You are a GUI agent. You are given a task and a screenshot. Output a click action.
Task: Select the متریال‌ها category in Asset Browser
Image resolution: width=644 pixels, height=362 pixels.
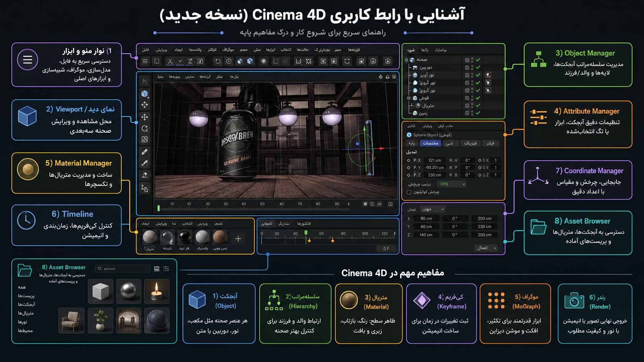pyautogui.click(x=25, y=313)
